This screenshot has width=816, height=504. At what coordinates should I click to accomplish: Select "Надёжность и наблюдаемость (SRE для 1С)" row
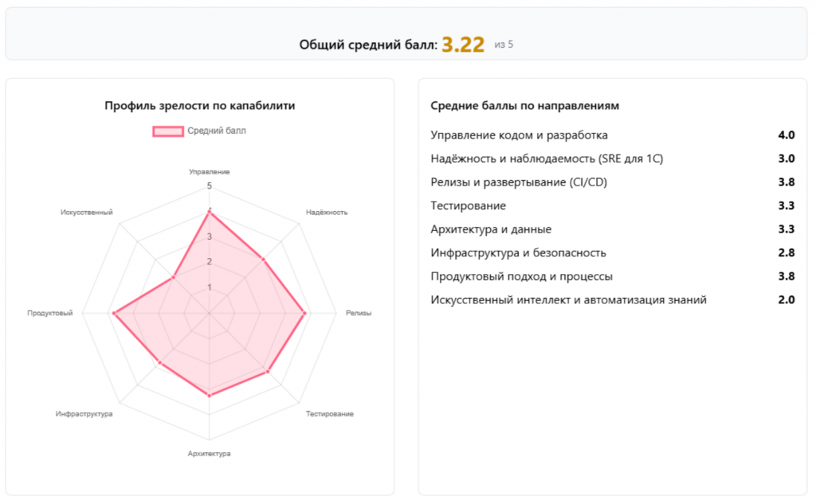(547, 158)
